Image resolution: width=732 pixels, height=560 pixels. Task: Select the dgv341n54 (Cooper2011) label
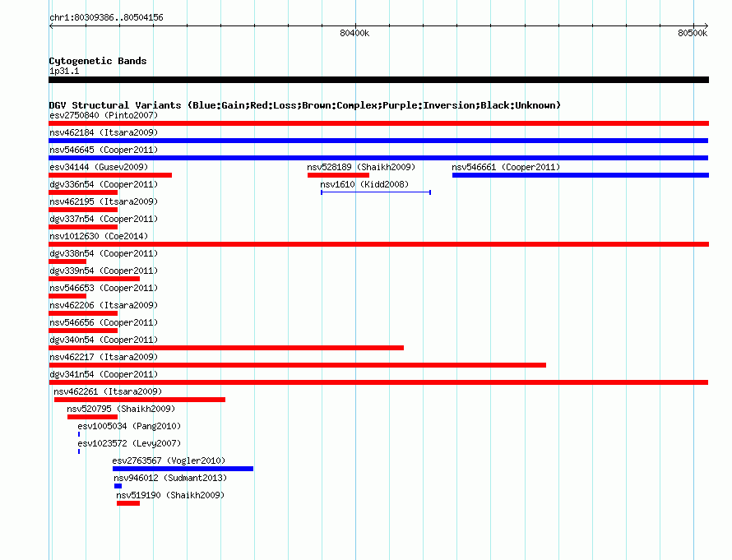click(x=104, y=374)
